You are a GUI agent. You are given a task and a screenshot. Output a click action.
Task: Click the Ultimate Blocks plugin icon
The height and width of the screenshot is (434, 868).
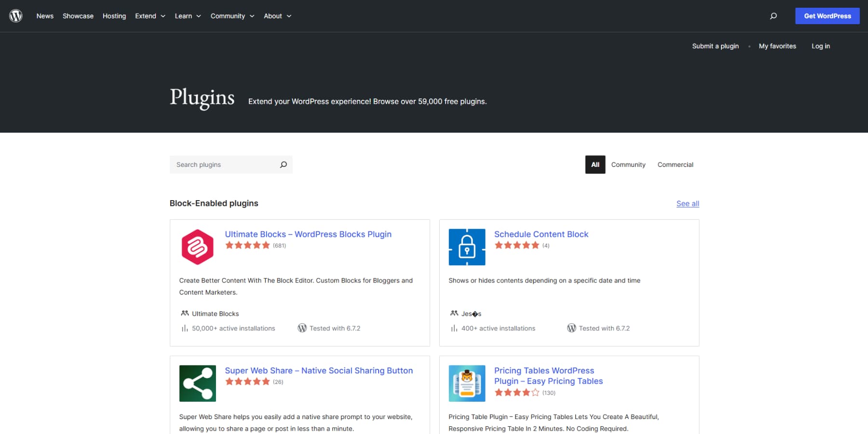(x=197, y=246)
